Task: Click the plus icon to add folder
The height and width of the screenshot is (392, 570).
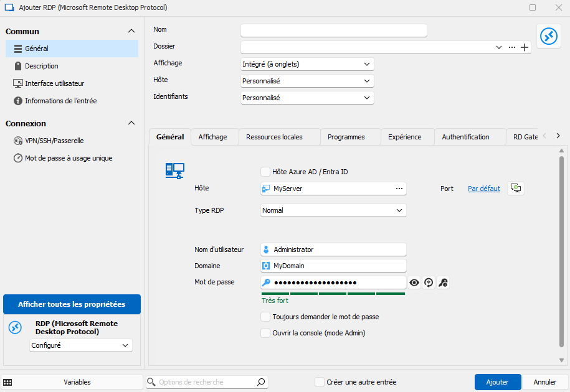Action: coord(524,47)
